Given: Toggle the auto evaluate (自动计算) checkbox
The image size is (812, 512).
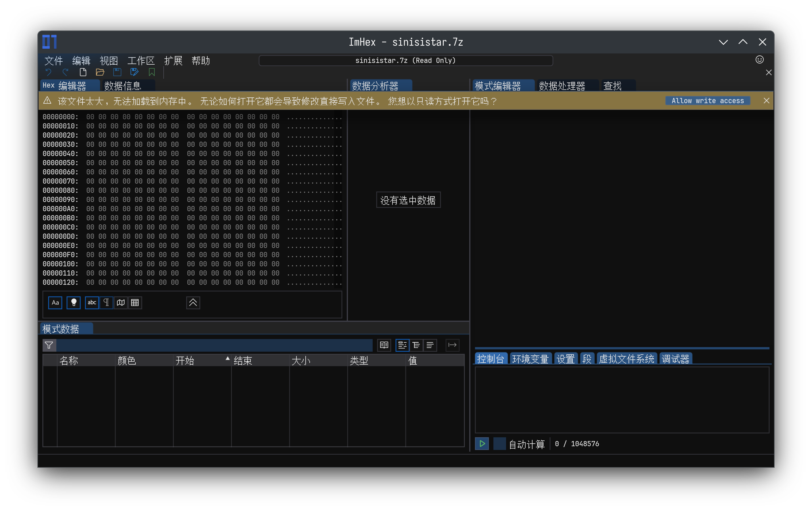Looking at the screenshot, I should [499, 444].
